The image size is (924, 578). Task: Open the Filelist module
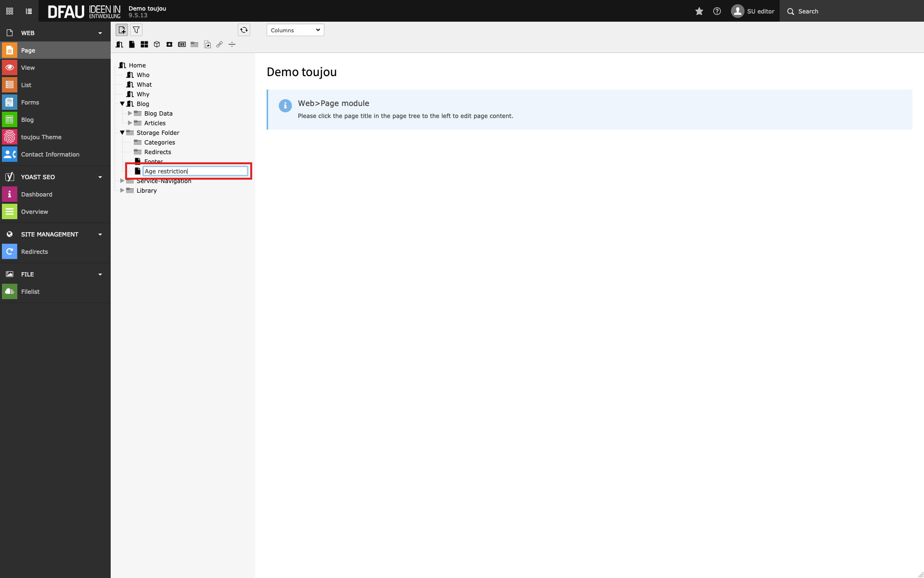pos(30,291)
